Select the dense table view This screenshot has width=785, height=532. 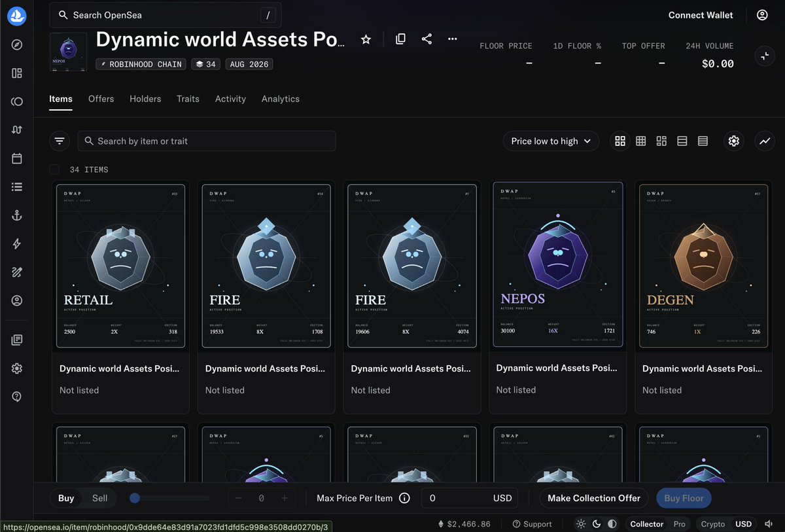tap(703, 141)
